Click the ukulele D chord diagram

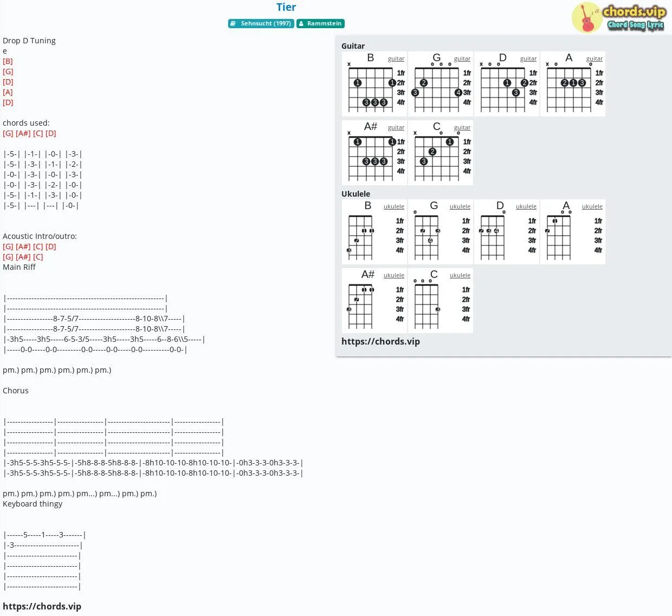point(507,232)
